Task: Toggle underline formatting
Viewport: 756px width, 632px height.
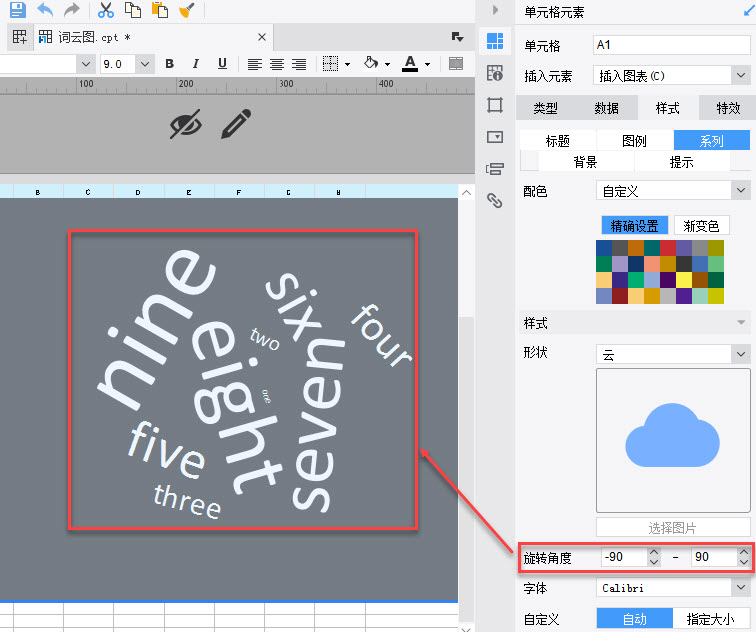Action: (x=222, y=64)
